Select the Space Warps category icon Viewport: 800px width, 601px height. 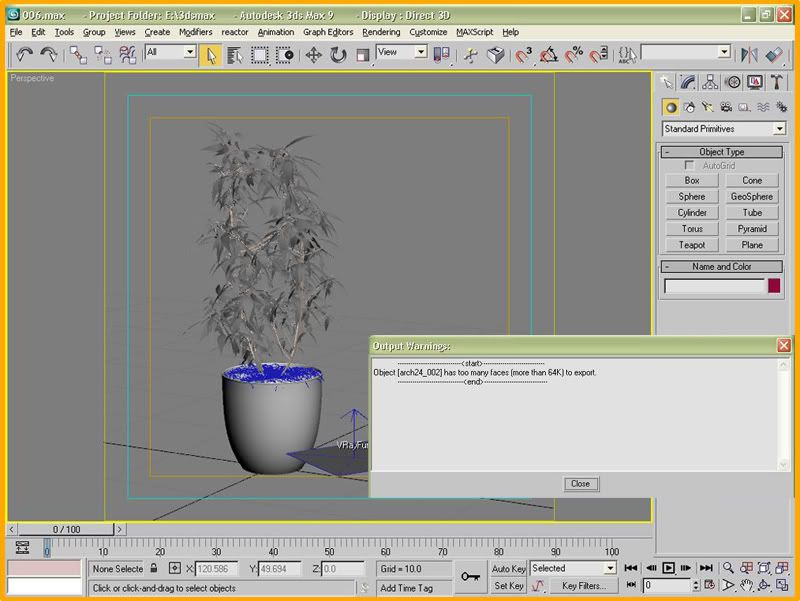click(x=763, y=107)
